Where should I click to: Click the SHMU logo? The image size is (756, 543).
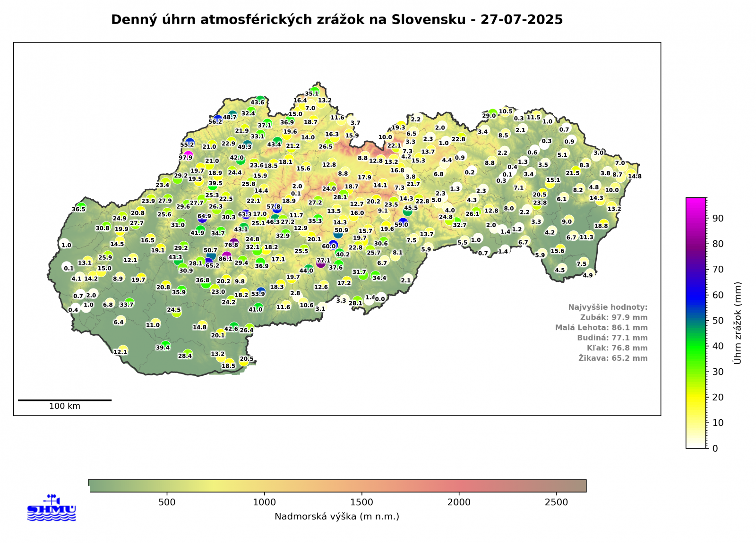(52, 509)
